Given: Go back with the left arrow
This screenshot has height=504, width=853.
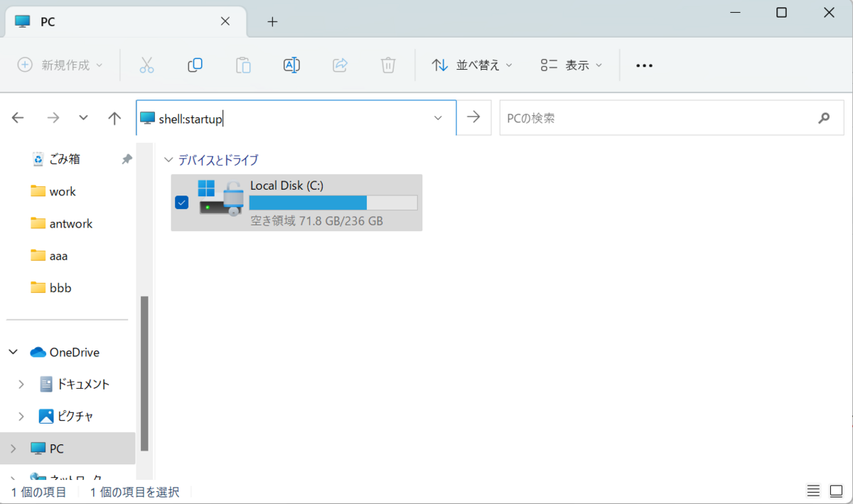Looking at the screenshot, I should (18, 118).
